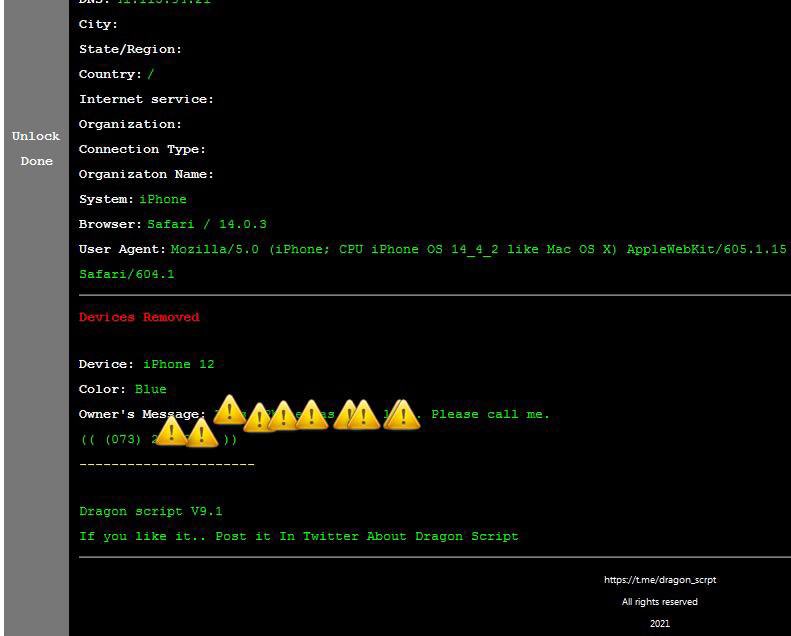Image resolution: width=791 pixels, height=636 pixels.
Task: Click the 'Safari / 14.0.3' browser value
Action: (207, 224)
